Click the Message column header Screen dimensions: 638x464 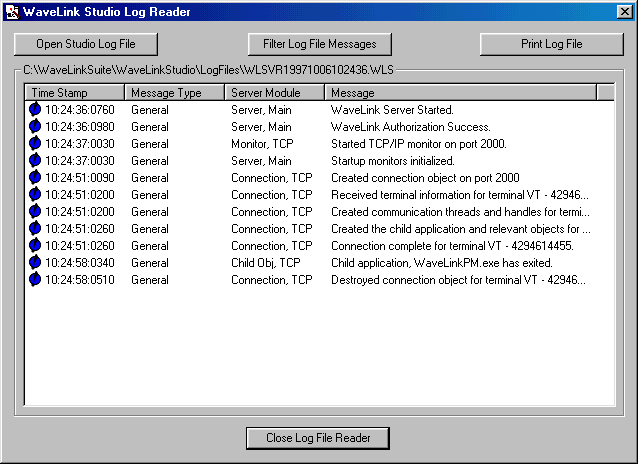tap(460, 93)
